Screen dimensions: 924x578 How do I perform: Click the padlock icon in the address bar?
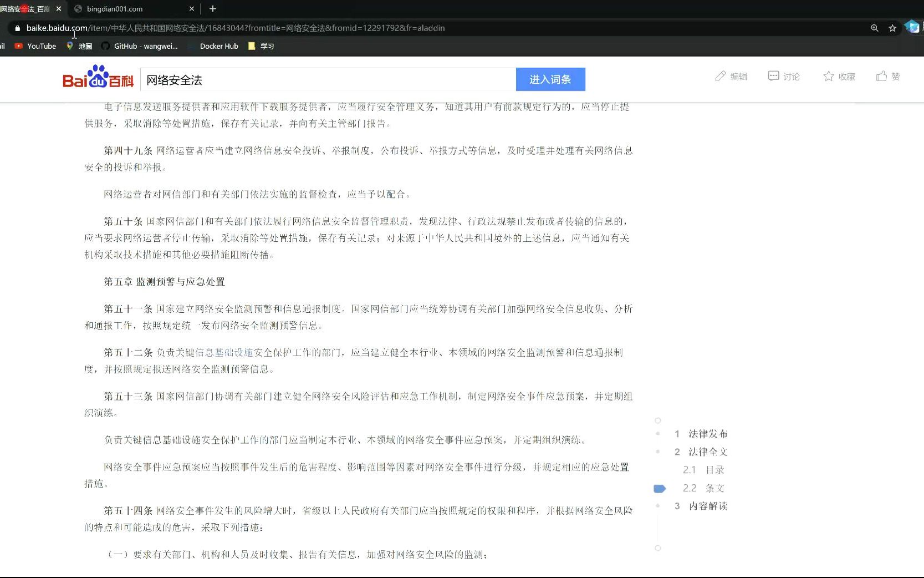[x=19, y=28]
